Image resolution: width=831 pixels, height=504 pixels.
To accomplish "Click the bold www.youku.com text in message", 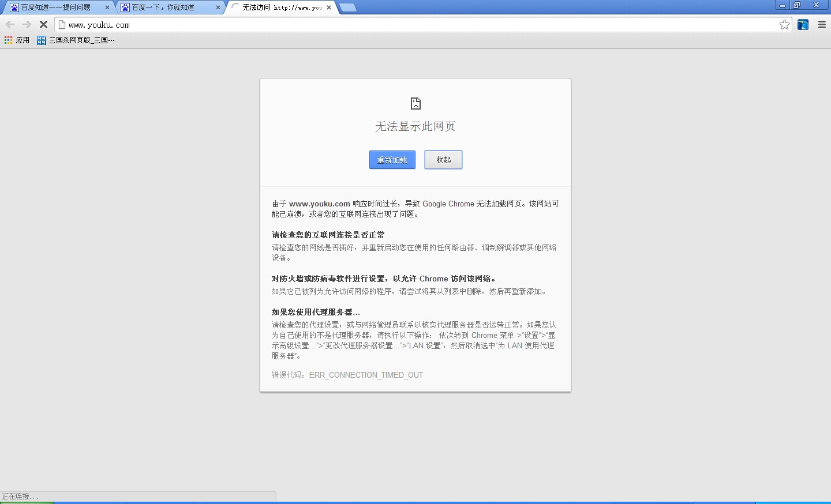I will click(x=320, y=204).
